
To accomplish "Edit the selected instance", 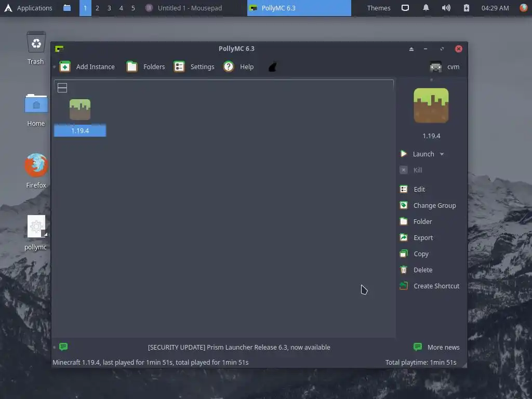I will (413, 189).
